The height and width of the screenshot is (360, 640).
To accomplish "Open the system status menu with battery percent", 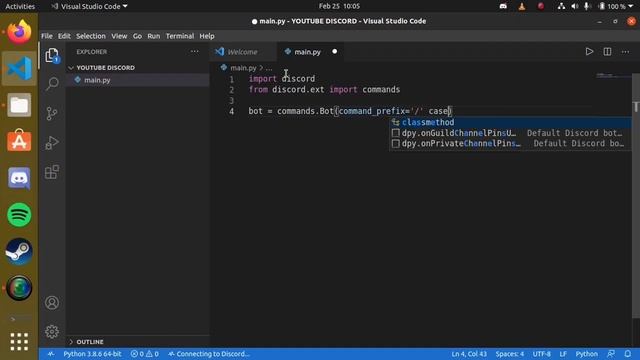I will click(616, 6).
